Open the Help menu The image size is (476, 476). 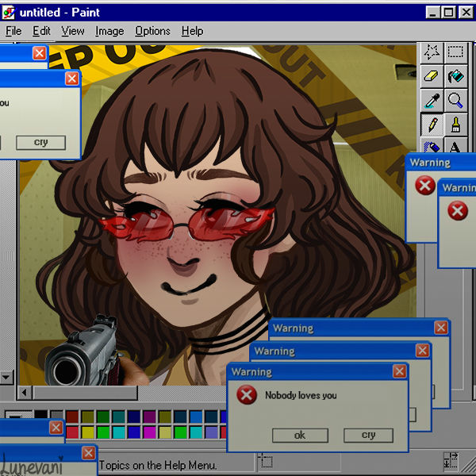pyautogui.click(x=192, y=31)
